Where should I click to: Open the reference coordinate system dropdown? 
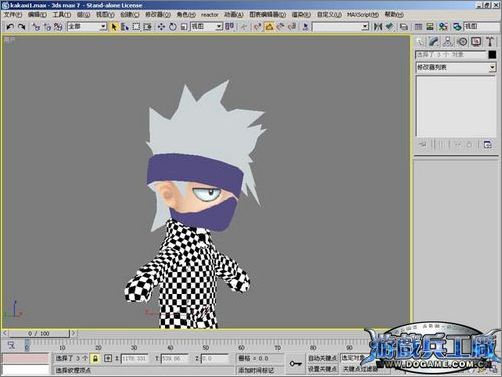pos(206,26)
